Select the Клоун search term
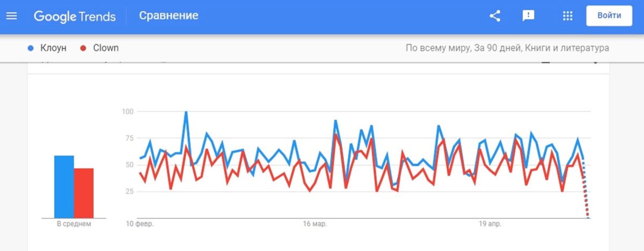 click(x=54, y=48)
